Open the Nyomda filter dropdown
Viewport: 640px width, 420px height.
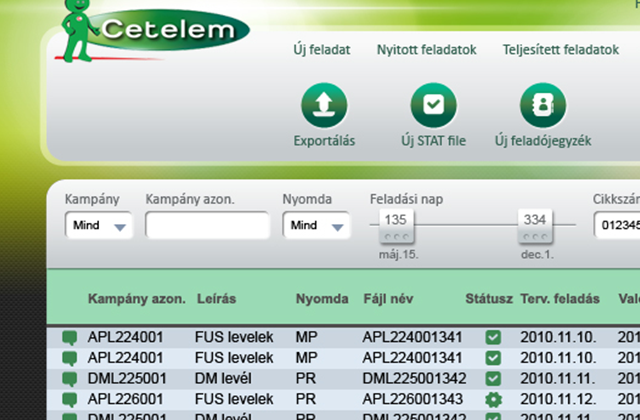[x=316, y=226]
